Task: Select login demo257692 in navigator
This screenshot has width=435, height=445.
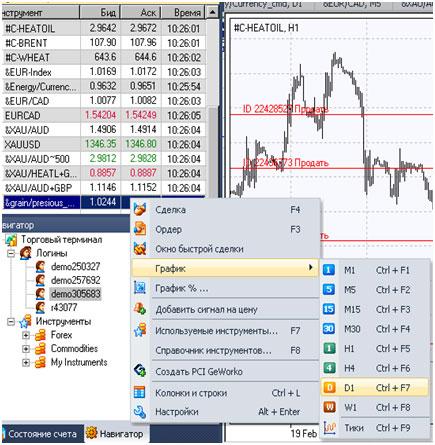Action: pos(75,280)
